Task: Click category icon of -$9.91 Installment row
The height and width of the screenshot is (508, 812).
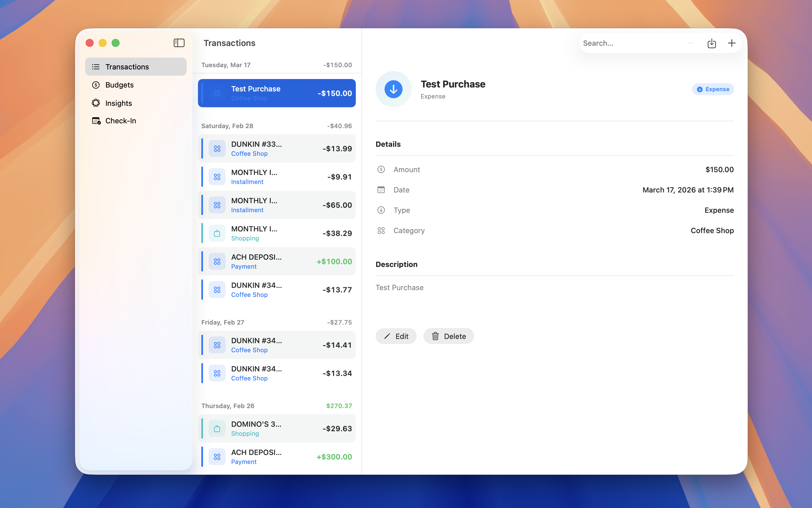Action: pos(217,177)
